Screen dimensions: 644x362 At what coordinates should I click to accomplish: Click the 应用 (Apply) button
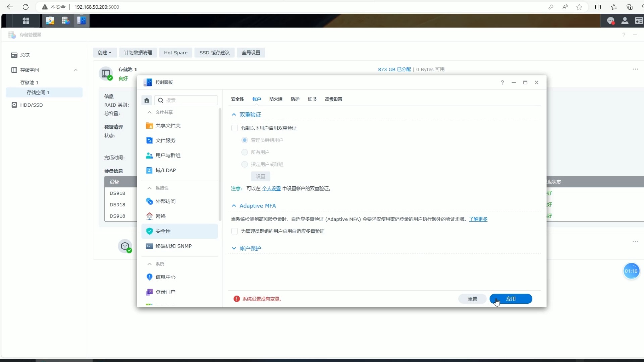coord(511,299)
